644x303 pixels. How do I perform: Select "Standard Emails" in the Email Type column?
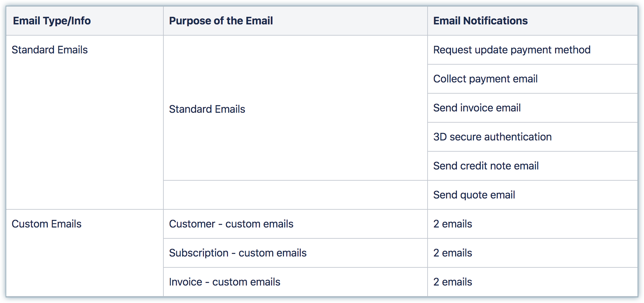tap(50, 50)
